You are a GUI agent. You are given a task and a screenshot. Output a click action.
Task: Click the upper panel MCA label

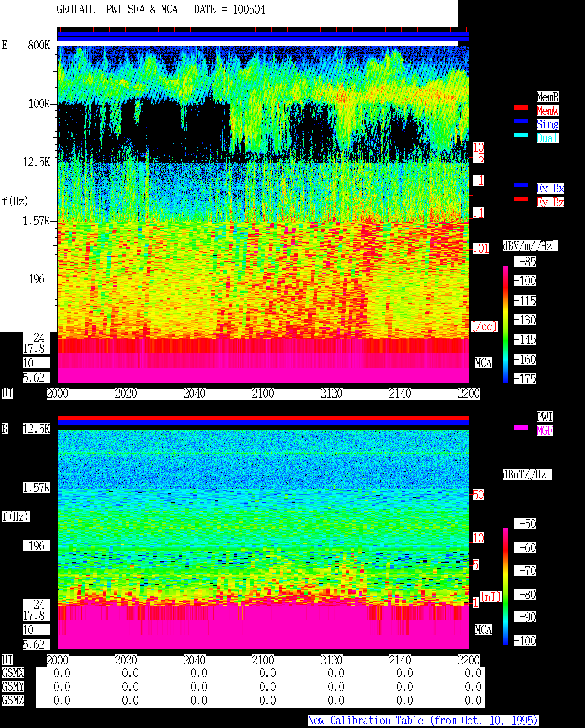click(484, 363)
